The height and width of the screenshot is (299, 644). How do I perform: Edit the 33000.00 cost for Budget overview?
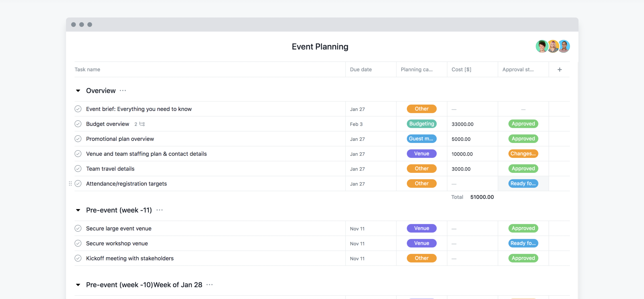point(462,124)
